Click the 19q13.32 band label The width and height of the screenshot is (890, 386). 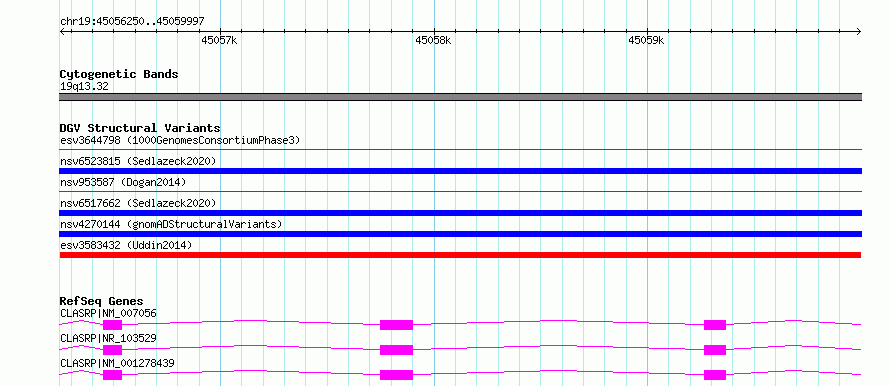(x=84, y=86)
